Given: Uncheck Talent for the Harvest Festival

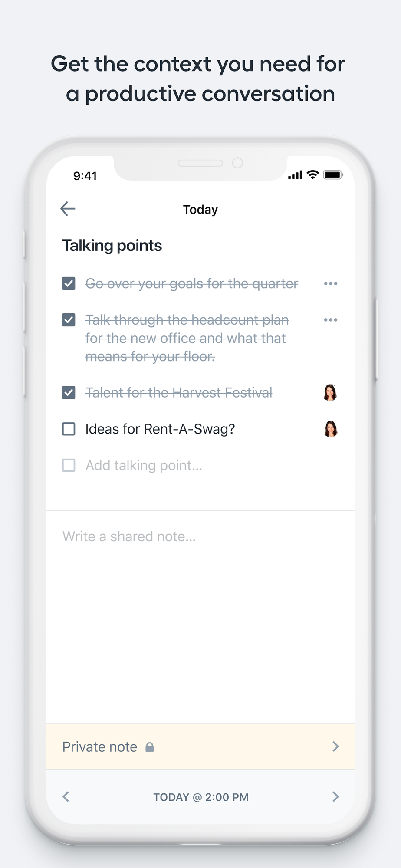Looking at the screenshot, I should tap(69, 393).
